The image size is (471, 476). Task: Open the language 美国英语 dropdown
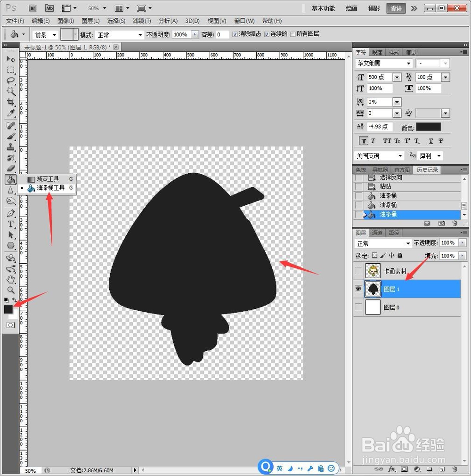[x=379, y=156]
